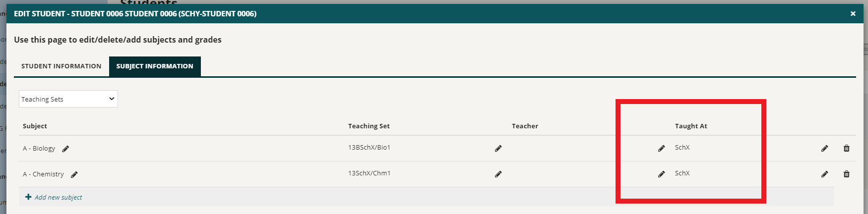868x214 pixels.
Task: Edit the teacher for the Biology row
Action: click(498, 148)
